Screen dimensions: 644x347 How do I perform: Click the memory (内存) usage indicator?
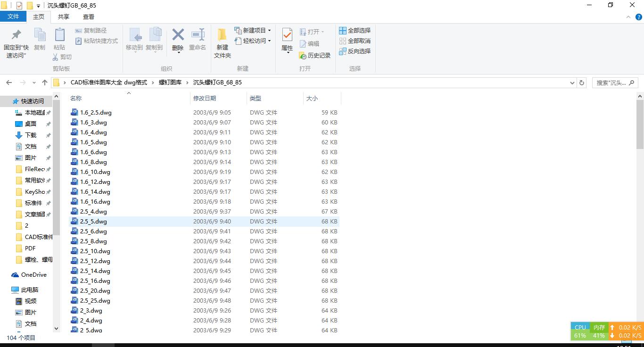[x=599, y=331]
